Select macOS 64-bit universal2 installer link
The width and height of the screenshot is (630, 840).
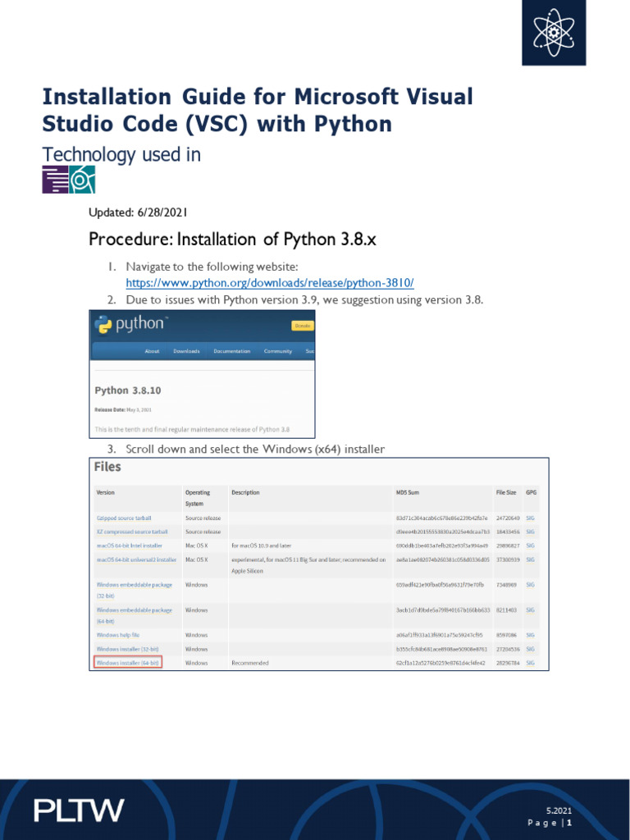pos(136,559)
